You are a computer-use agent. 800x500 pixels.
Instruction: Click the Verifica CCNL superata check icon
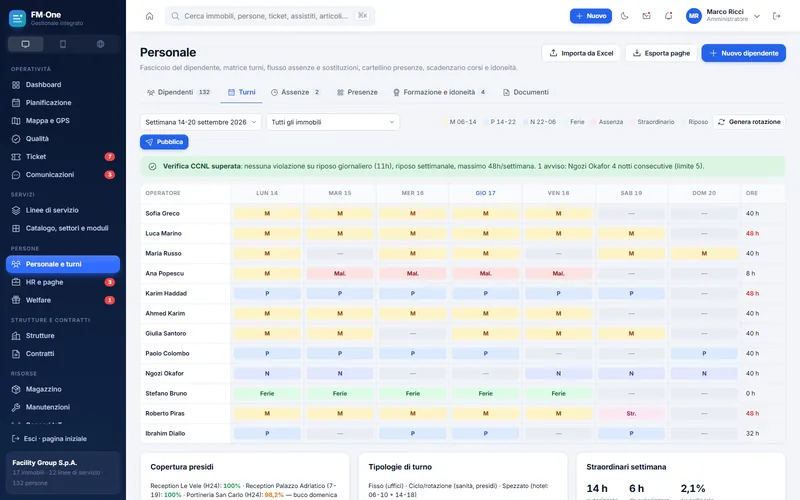(152, 166)
